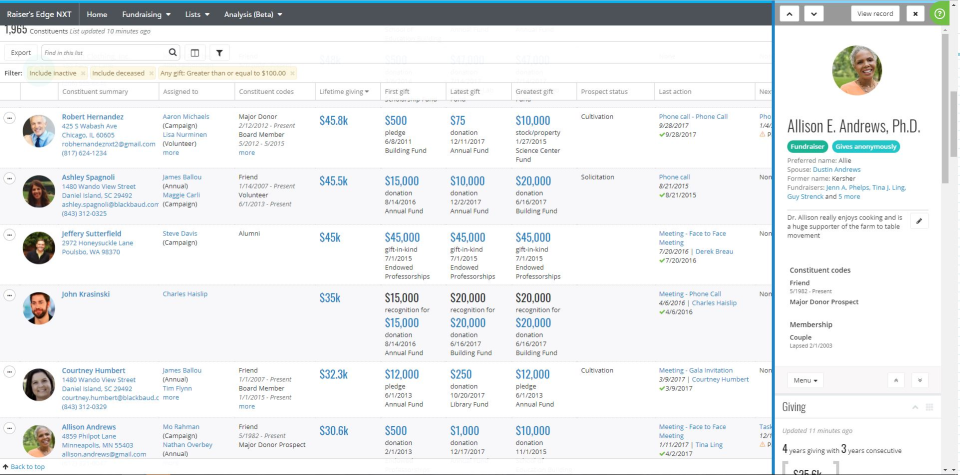Viewport: 960px width, 475px height.
Task: Open row menu for John Krasinski
Action: click(9, 295)
